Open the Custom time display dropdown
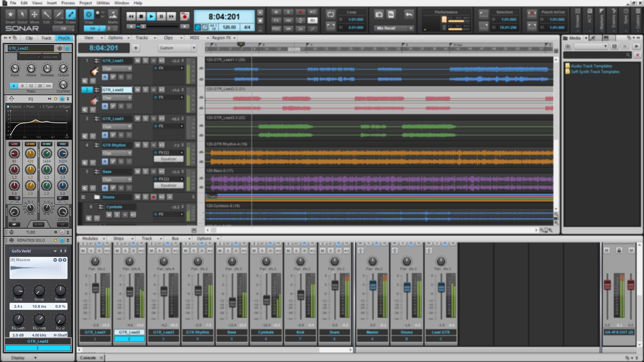This screenshot has width=644, height=362. tap(194, 48)
